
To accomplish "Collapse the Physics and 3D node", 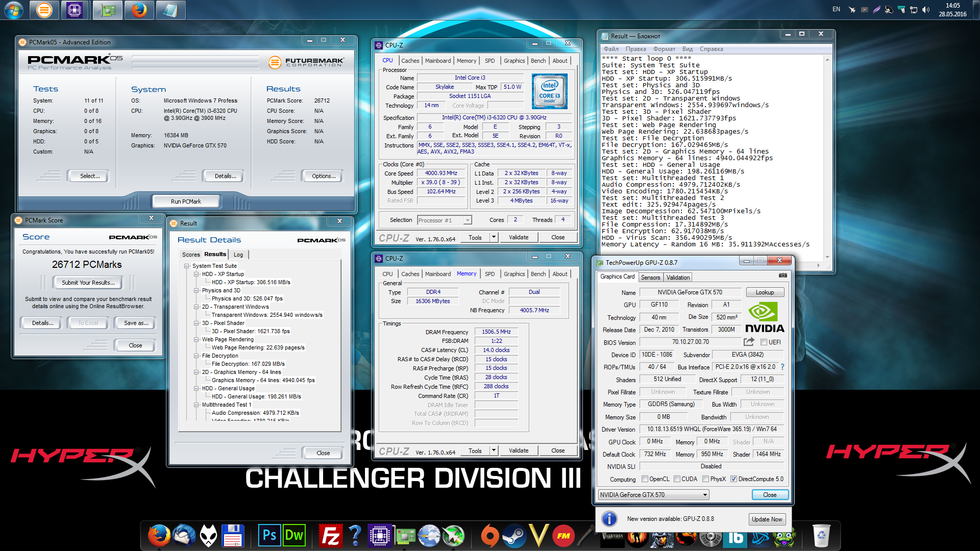I will tap(197, 290).
